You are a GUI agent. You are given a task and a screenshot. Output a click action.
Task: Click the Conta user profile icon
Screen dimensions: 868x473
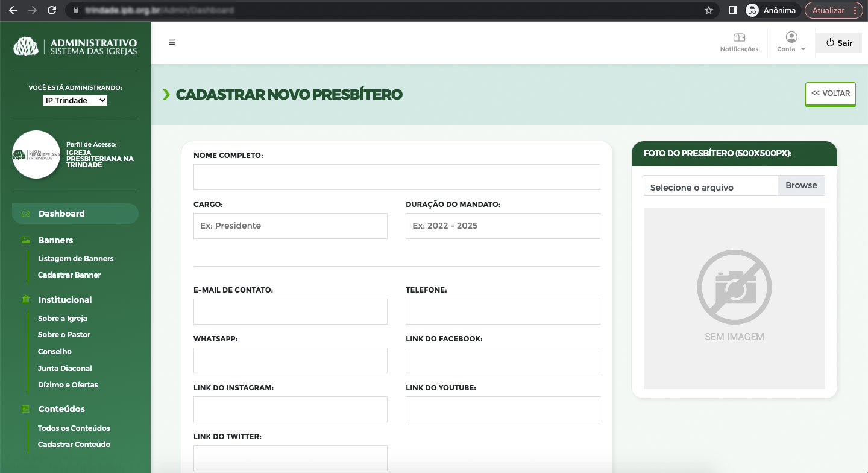[791, 37]
